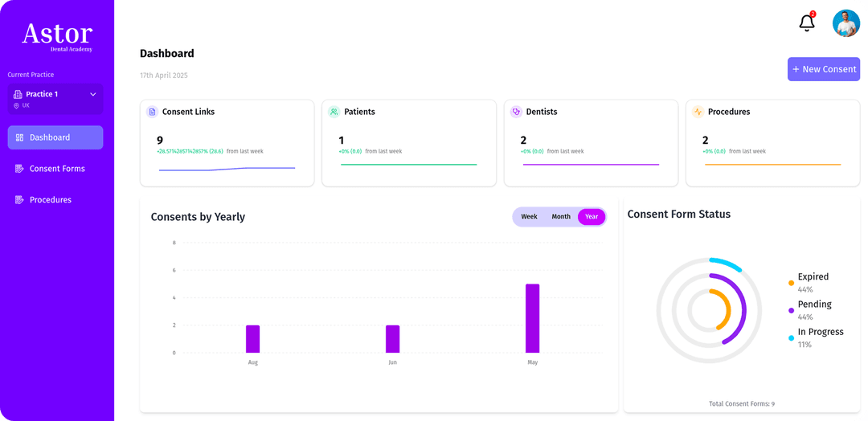Expand the Practice 1 dropdown chevron
The image size is (868, 421).
[x=93, y=94]
